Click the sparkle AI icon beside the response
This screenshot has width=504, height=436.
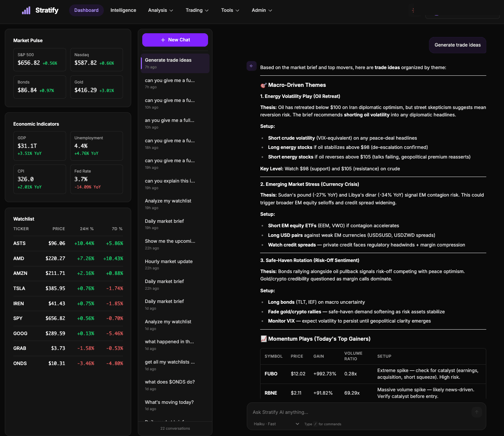click(x=251, y=66)
